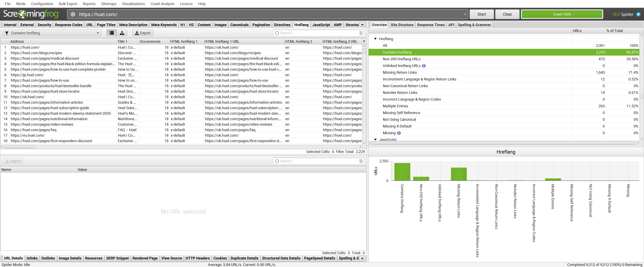
Task: Select the Missing Return Links row
Action: (504, 73)
